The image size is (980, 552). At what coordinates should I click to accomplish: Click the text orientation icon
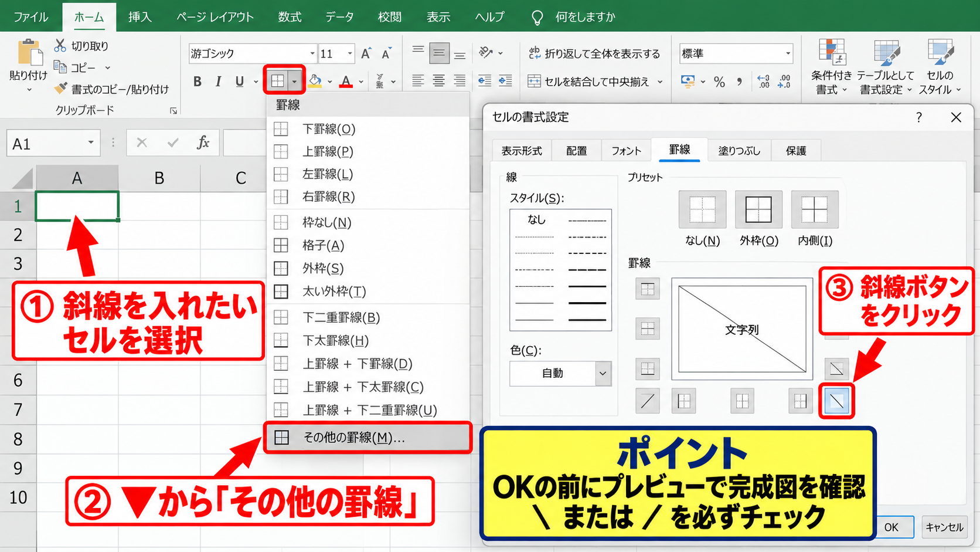tap(486, 53)
